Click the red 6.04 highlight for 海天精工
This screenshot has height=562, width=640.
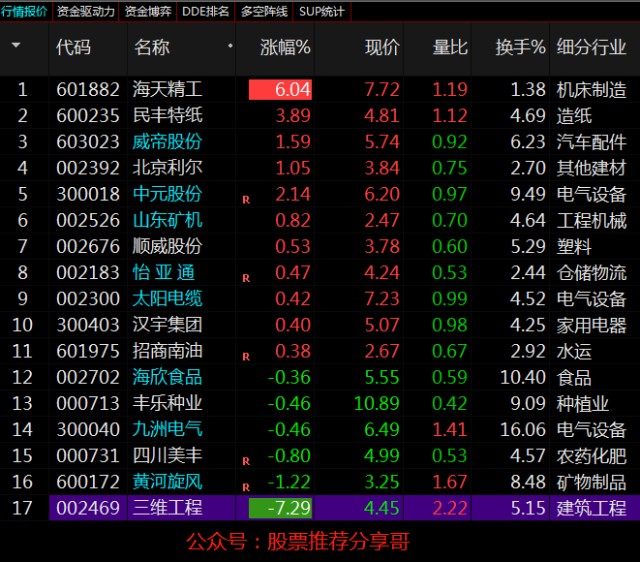[x=281, y=89]
